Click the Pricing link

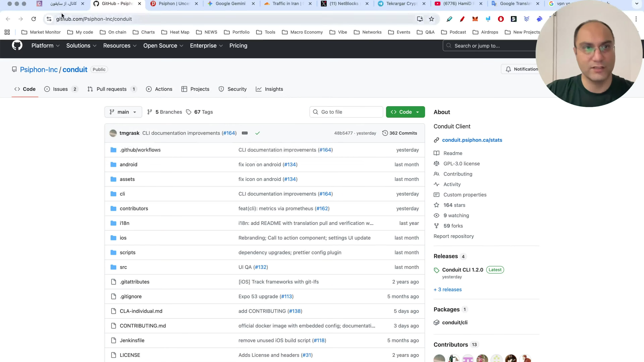tap(238, 46)
